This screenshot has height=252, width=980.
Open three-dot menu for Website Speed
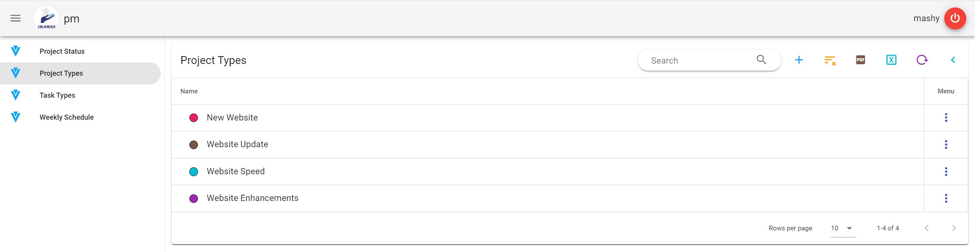point(946,172)
